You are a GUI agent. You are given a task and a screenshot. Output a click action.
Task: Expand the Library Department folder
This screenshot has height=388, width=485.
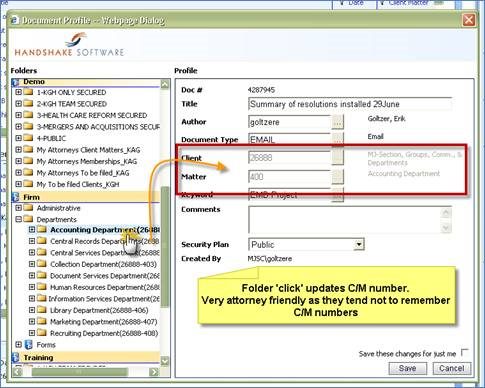(32, 310)
